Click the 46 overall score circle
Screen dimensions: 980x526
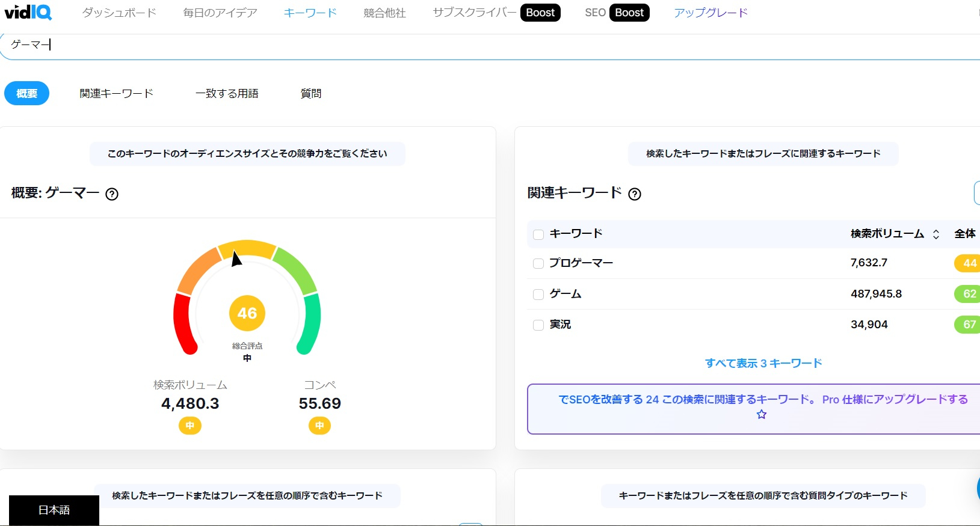(x=247, y=313)
